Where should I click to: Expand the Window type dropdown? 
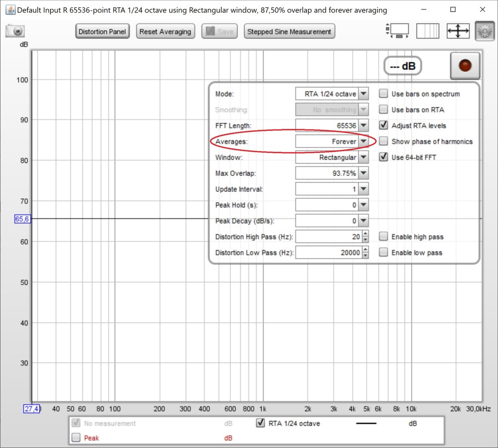point(364,158)
